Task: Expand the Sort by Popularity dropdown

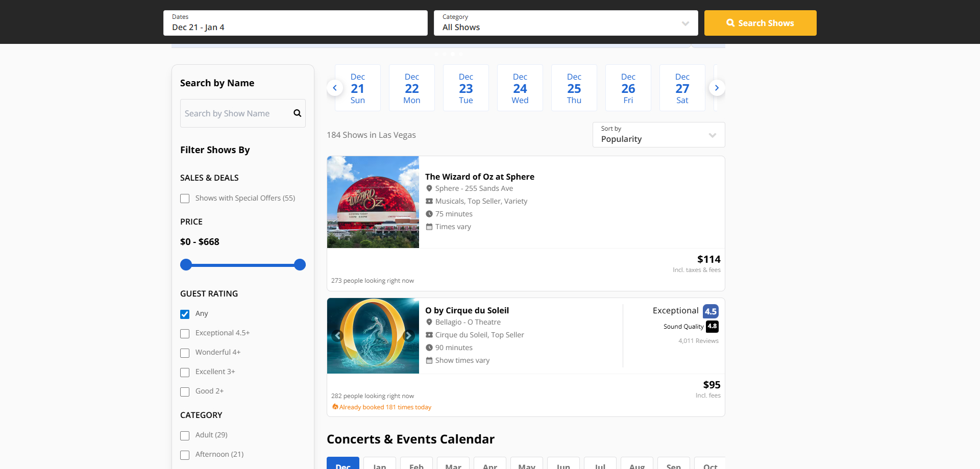Action: click(x=658, y=135)
